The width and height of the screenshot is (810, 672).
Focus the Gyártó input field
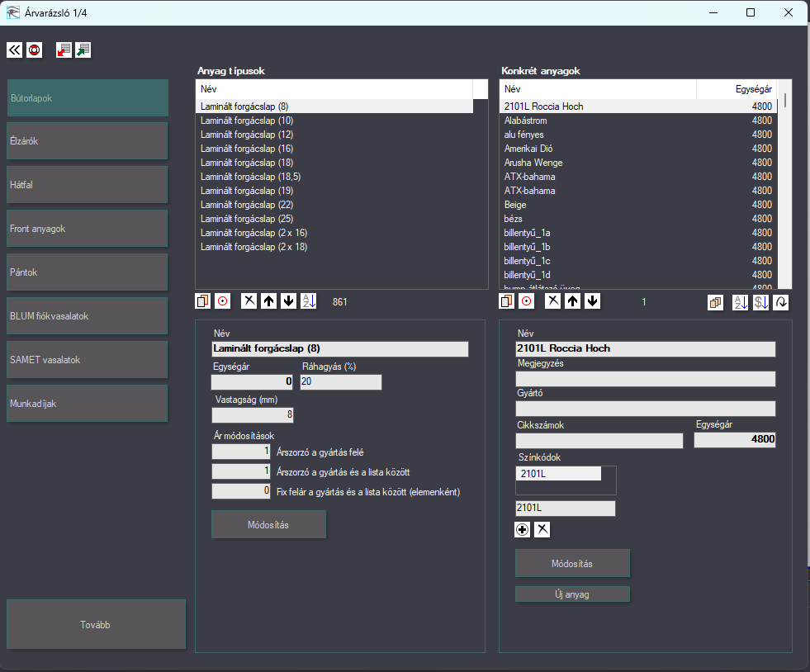pos(645,409)
